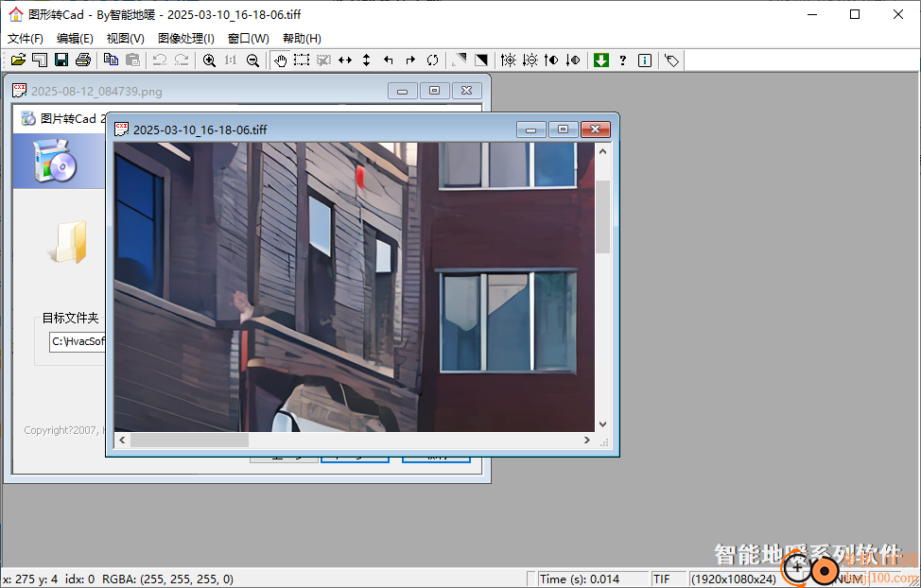Save the image with the floppy disk icon
Screen dimensions: 921x588
pos(61,60)
